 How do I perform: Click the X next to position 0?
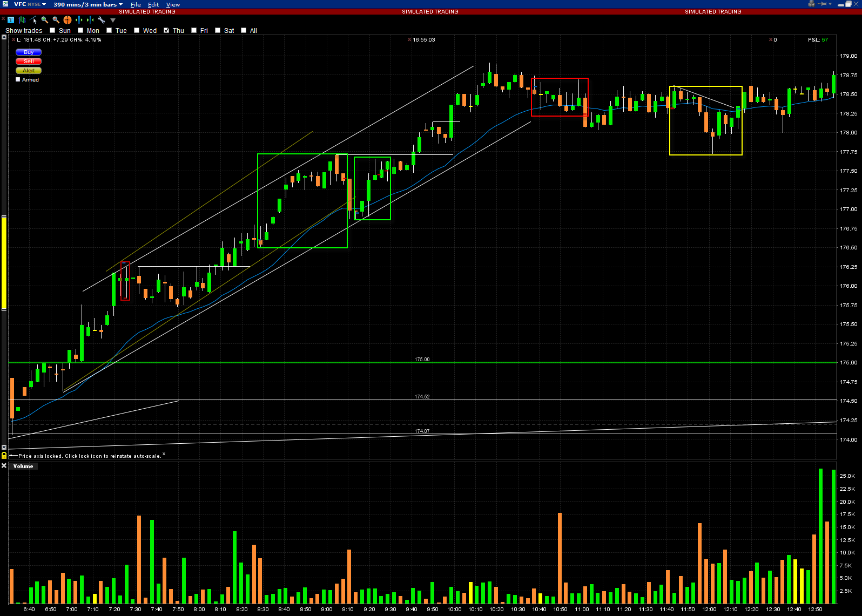pos(771,39)
